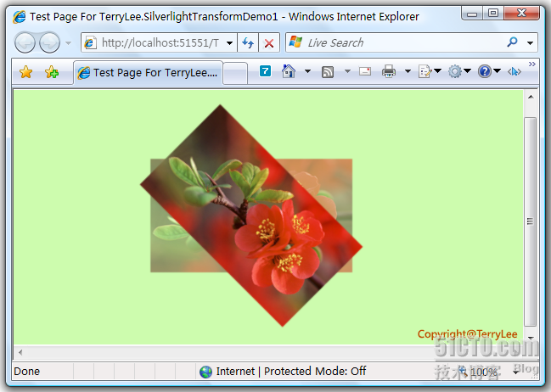The image size is (551, 392).
Task: Click the Live Search input box
Action: tap(396, 42)
